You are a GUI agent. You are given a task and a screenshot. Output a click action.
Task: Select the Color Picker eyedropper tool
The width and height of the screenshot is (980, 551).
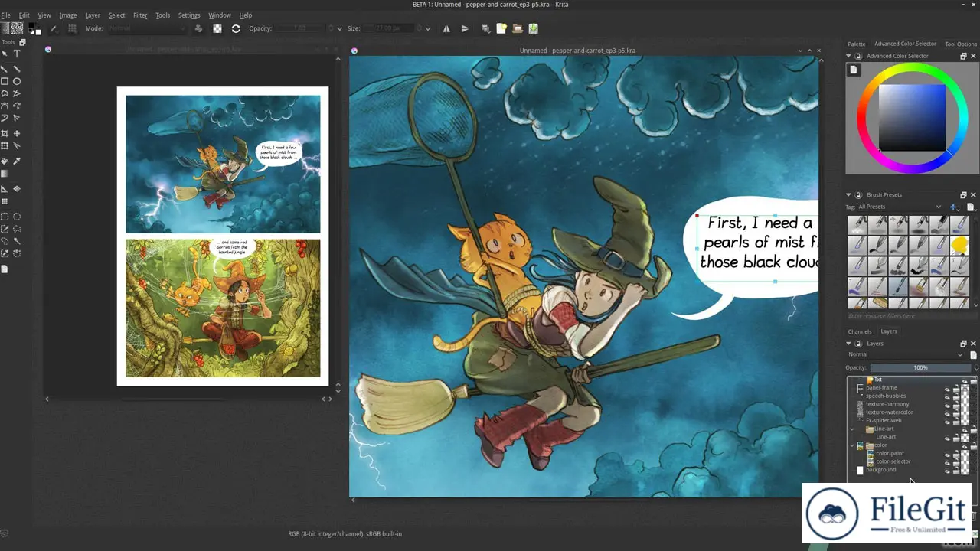click(x=17, y=161)
